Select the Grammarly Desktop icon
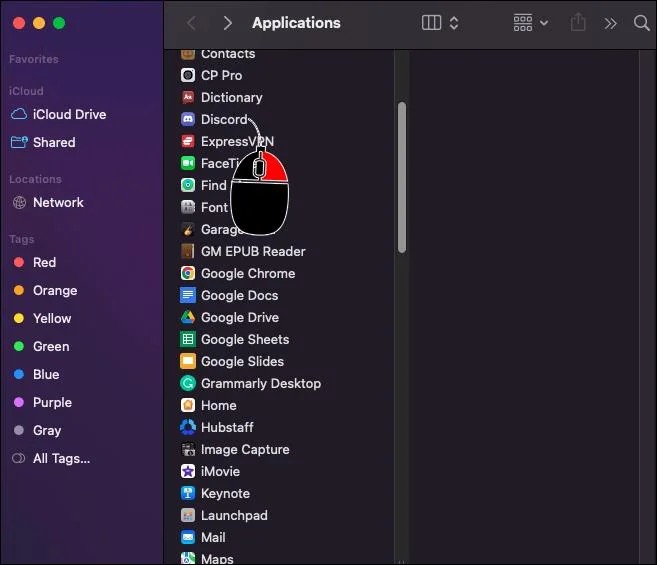The height and width of the screenshot is (565, 657). click(x=187, y=383)
